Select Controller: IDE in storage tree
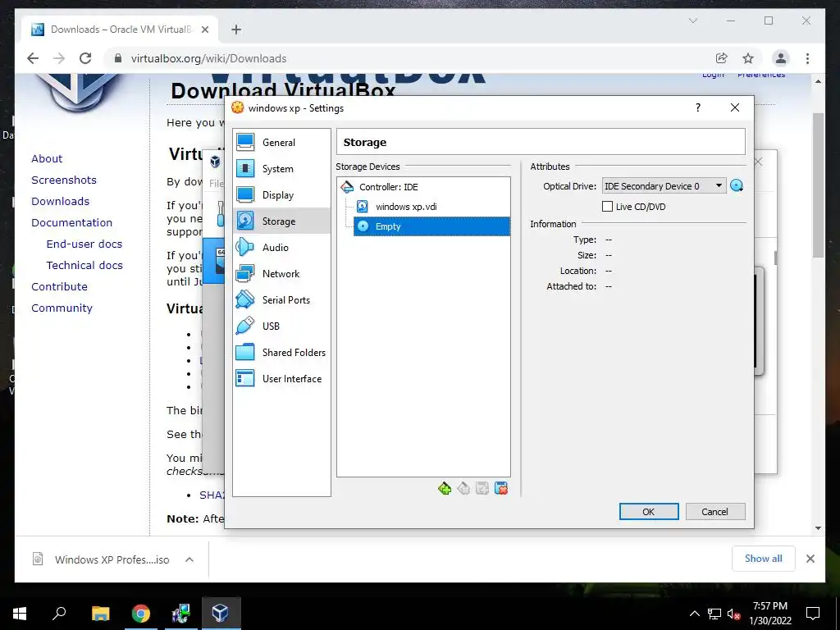The width and height of the screenshot is (840, 630). click(388, 187)
